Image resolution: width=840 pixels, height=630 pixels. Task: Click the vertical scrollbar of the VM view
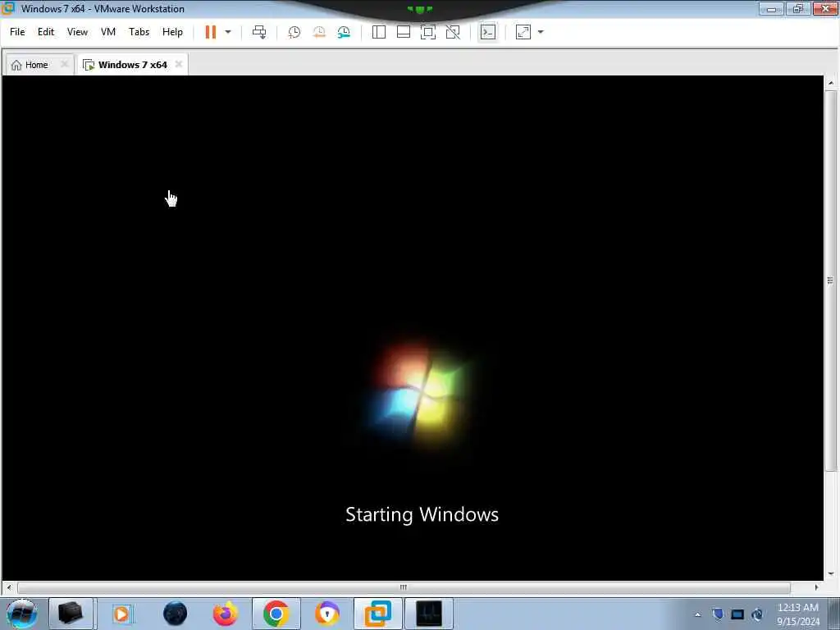tap(830, 281)
